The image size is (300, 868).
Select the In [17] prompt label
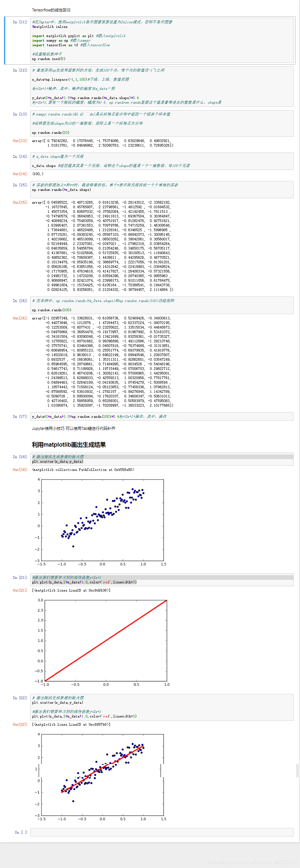tap(20, 416)
